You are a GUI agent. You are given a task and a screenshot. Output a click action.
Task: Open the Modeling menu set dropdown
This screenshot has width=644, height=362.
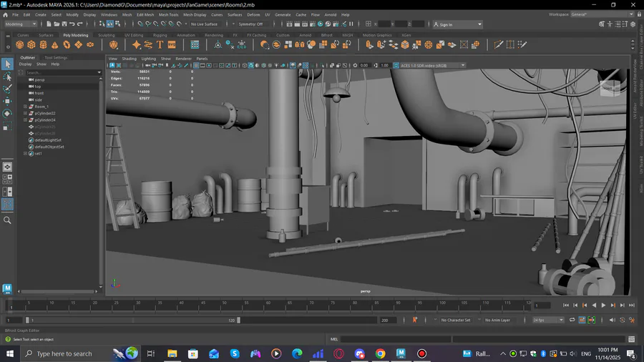[x=20, y=24]
